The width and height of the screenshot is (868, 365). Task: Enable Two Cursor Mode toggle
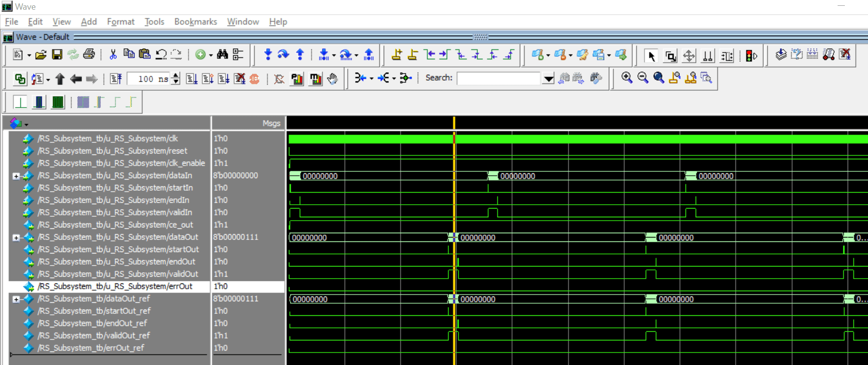pyautogui.click(x=708, y=56)
